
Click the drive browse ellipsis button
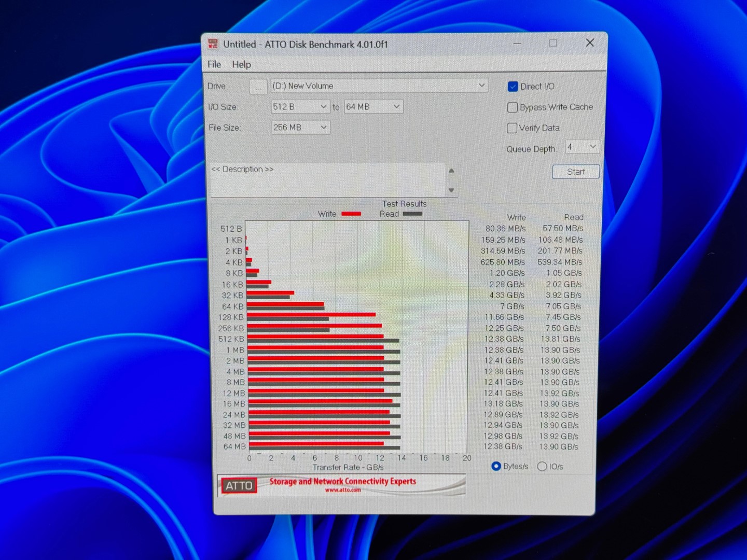(258, 87)
